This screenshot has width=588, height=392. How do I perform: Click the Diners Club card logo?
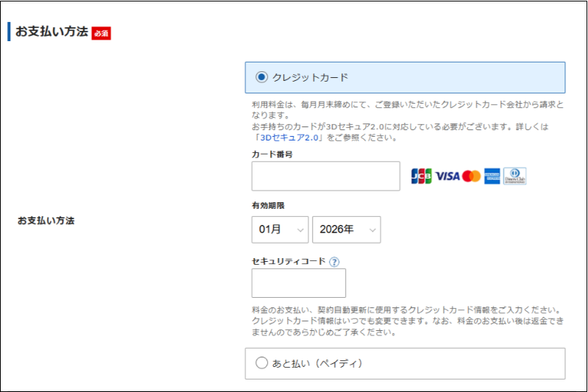click(x=515, y=176)
